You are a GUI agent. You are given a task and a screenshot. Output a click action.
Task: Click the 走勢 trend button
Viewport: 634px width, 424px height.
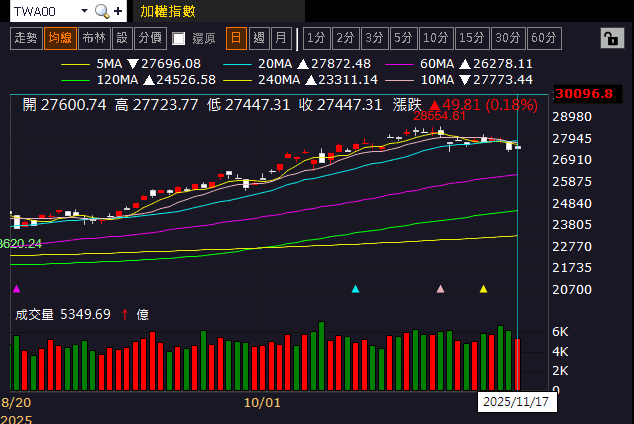pos(26,38)
